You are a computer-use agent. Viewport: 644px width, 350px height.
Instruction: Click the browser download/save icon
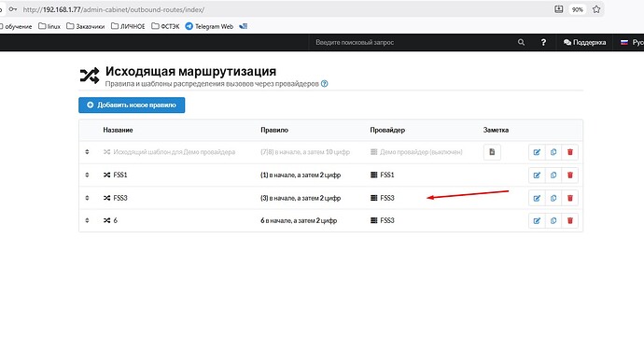[558, 9]
